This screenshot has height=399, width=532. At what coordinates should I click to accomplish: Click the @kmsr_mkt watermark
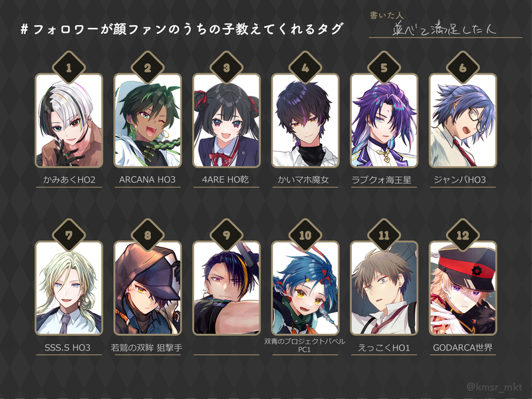coord(494,387)
